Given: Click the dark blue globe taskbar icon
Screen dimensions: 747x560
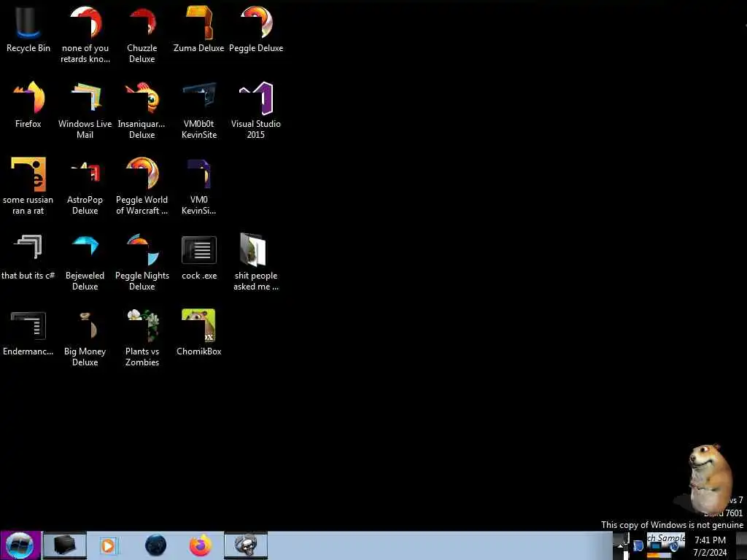Looking at the screenshot, I should click(x=156, y=545).
